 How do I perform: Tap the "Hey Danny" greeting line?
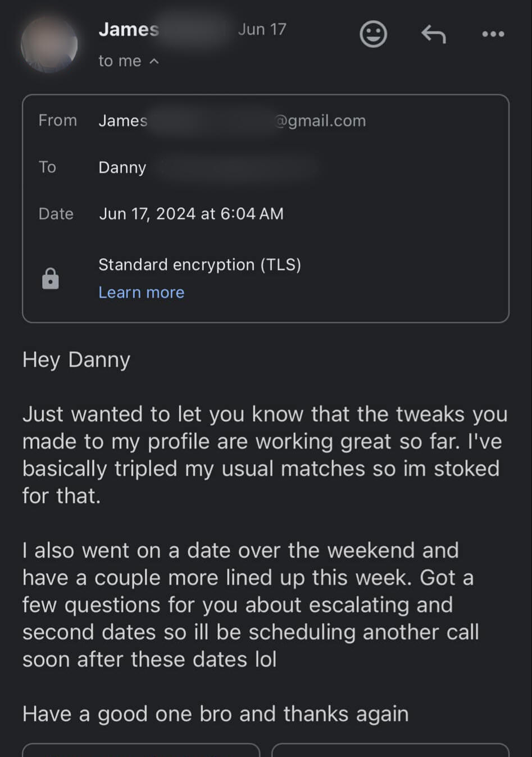(x=76, y=359)
